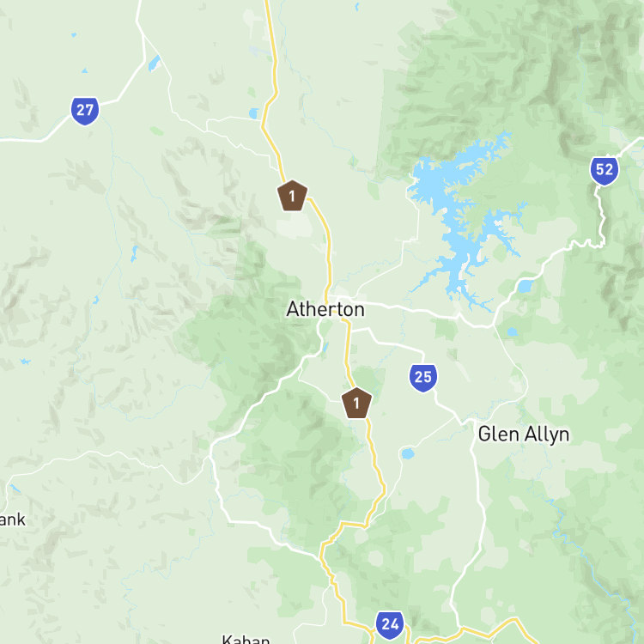Click the Atherton town label

[x=325, y=309]
